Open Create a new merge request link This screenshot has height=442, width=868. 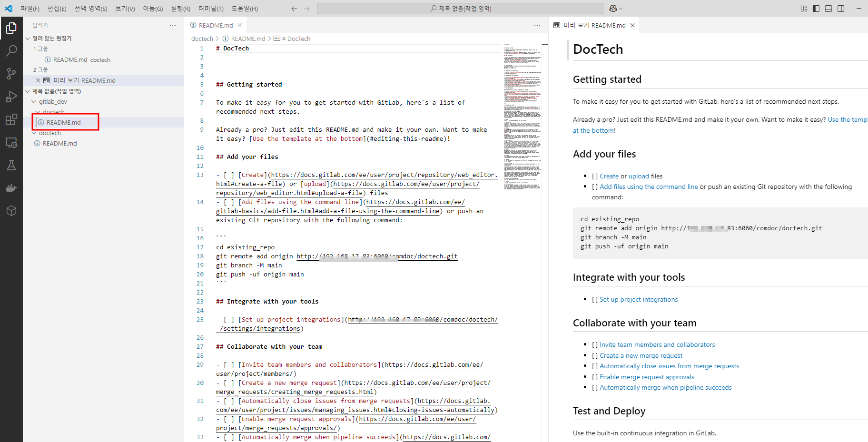click(x=641, y=356)
